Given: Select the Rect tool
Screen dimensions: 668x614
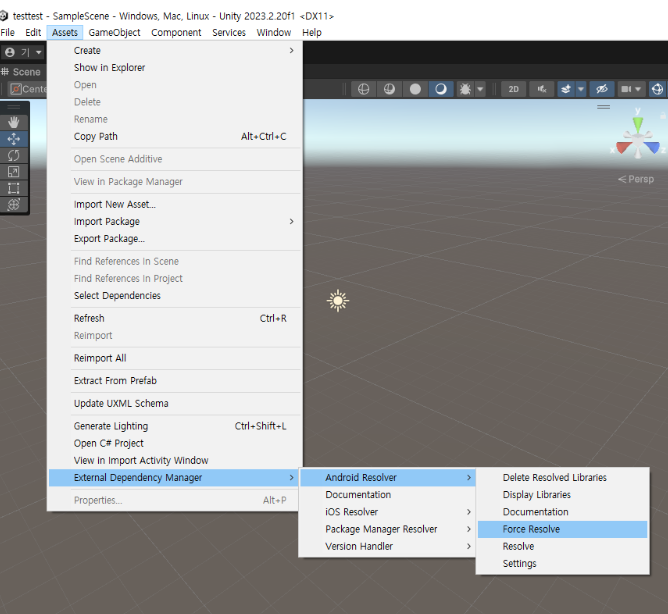Looking at the screenshot, I should (14, 188).
